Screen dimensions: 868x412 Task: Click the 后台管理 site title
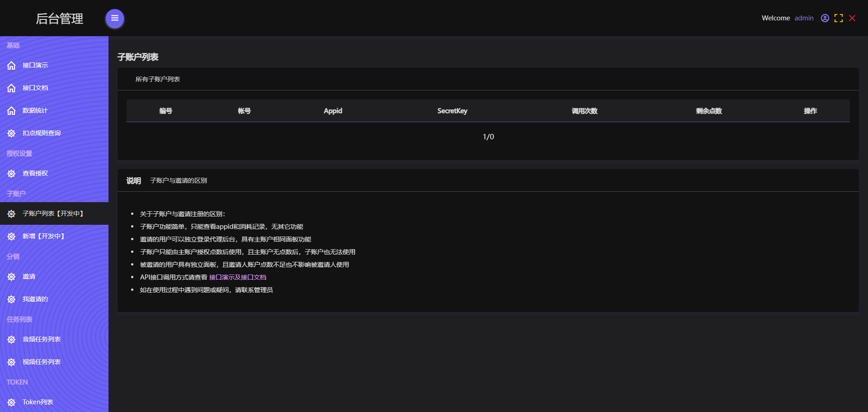click(x=59, y=19)
